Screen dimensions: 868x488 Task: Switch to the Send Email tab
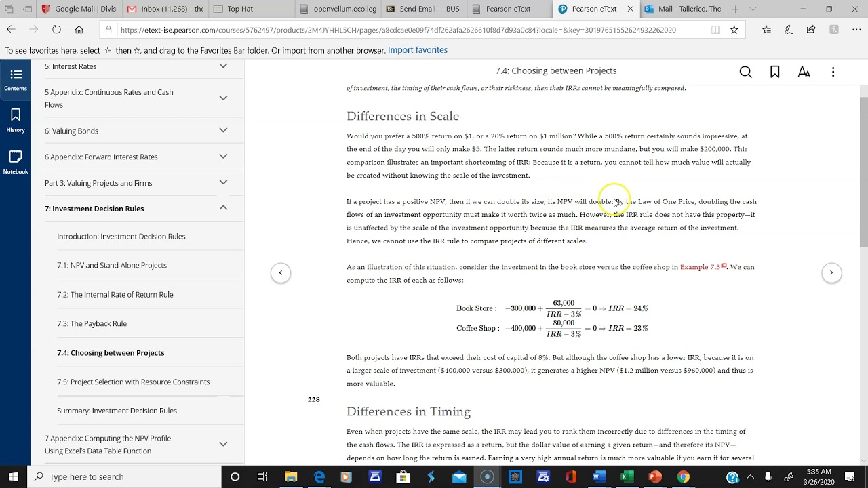pyautogui.click(x=423, y=9)
